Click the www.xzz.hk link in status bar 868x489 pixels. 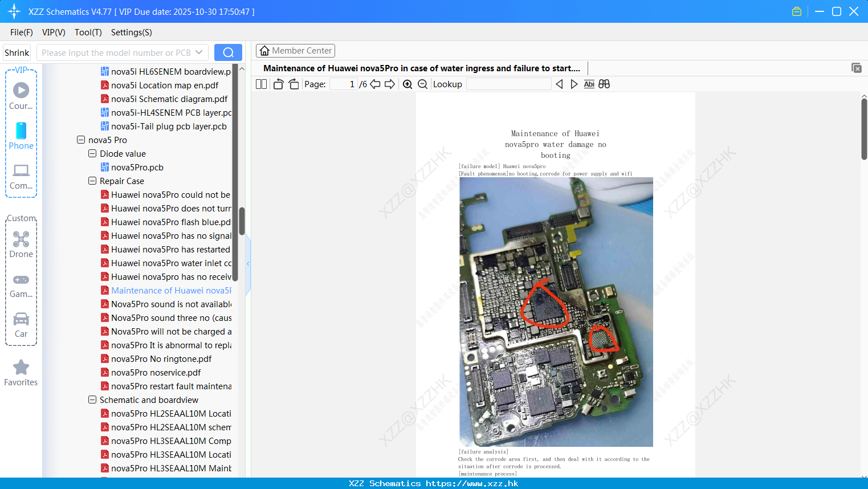coord(472,483)
